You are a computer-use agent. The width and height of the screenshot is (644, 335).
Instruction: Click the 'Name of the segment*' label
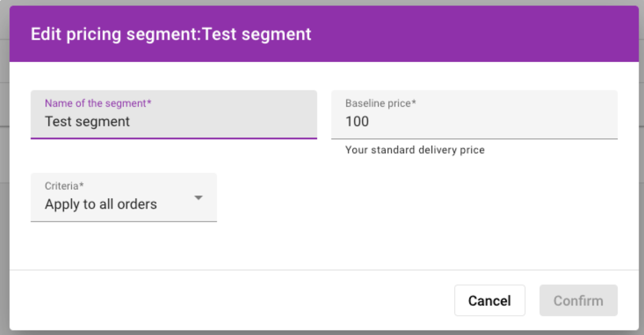[98, 103]
